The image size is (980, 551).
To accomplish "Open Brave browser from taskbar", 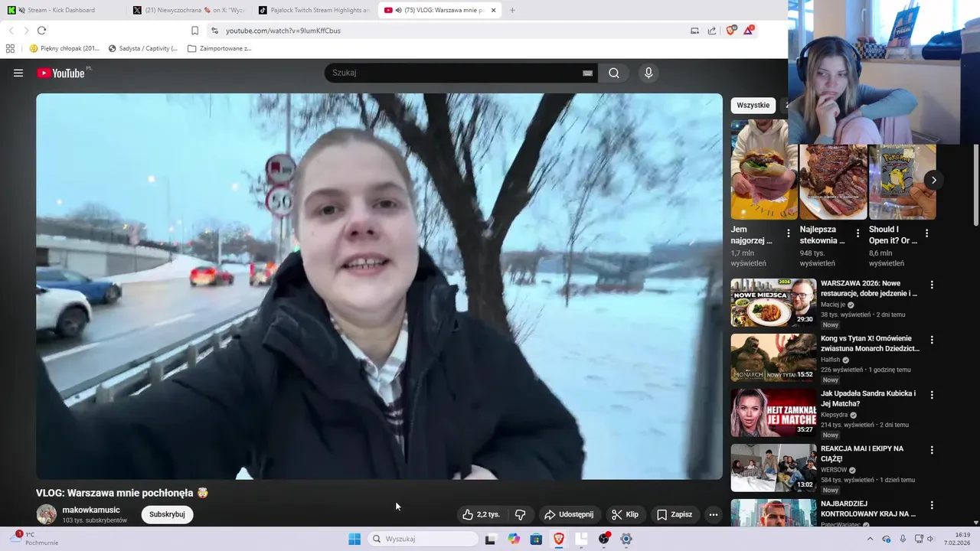I will 559,539.
